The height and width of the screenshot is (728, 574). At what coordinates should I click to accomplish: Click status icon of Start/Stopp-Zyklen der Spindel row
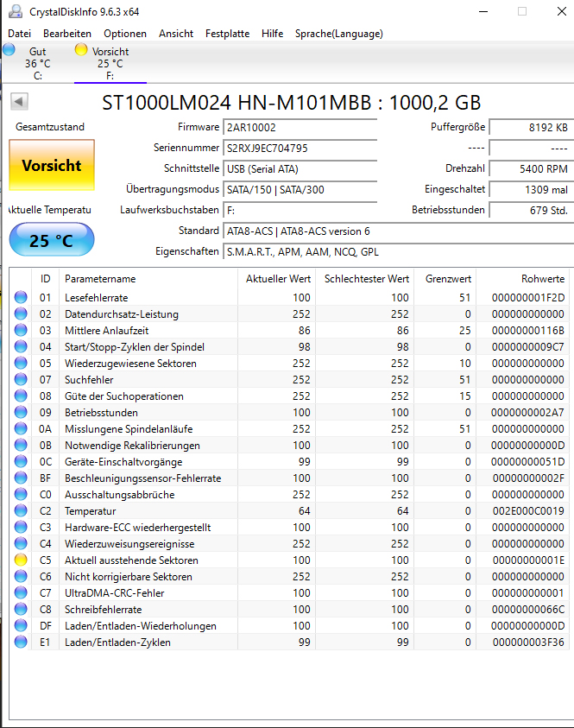21,346
